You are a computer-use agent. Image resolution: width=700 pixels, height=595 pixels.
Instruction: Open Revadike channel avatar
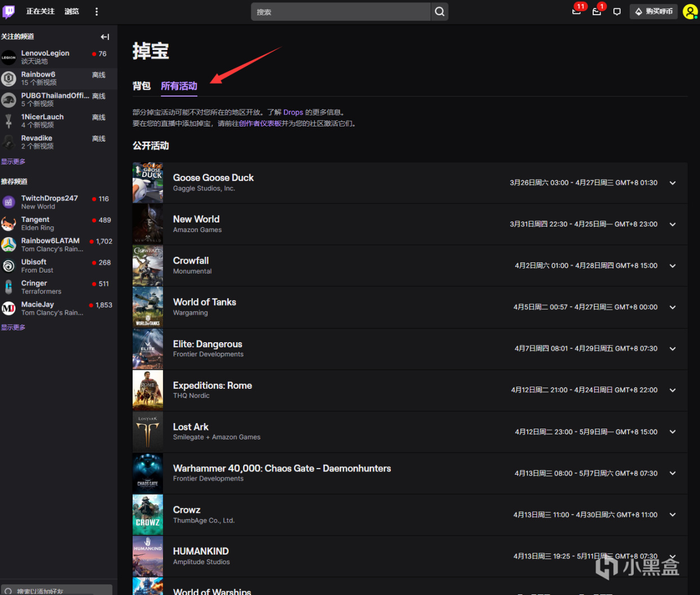8,142
